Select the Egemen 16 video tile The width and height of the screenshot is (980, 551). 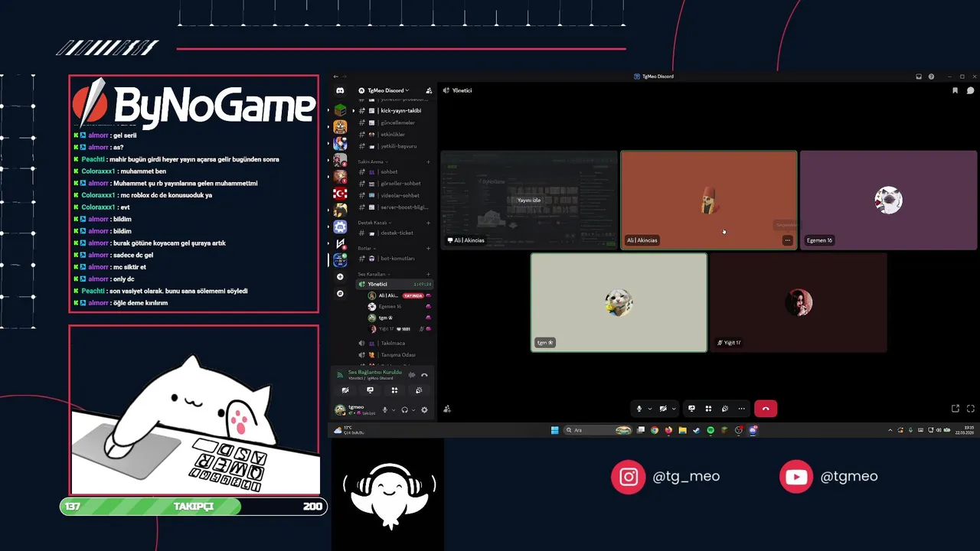coord(888,201)
